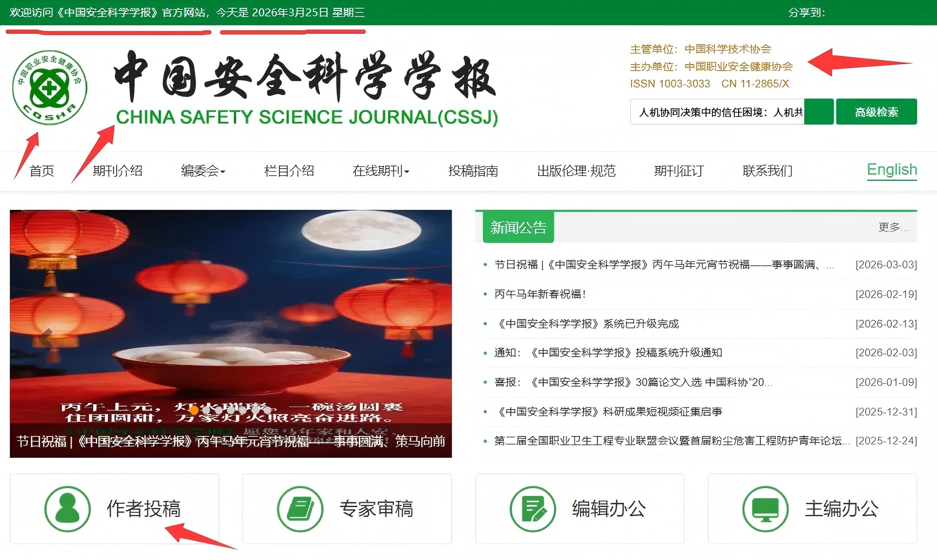Click the 编辑办公 document-edit icon

point(533,509)
